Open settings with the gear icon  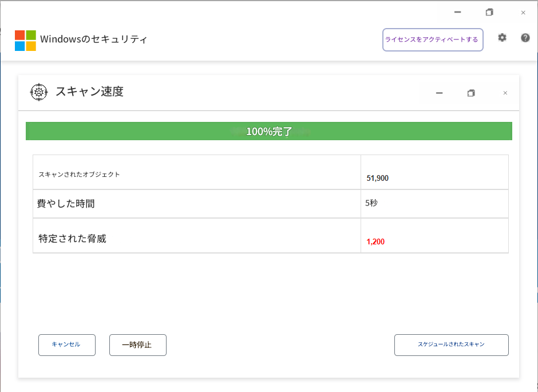point(502,38)
